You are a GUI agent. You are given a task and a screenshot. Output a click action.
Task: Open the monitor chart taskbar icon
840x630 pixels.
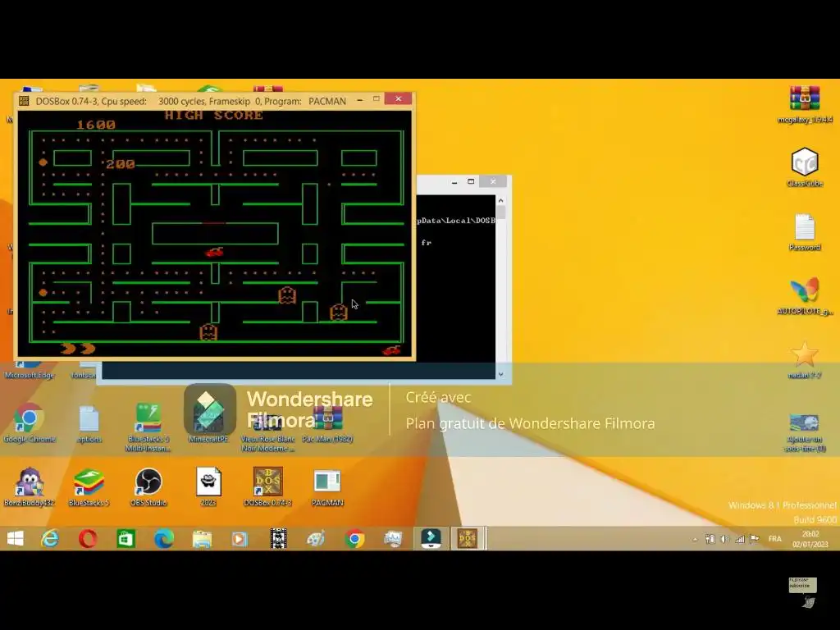coord(393,538)
